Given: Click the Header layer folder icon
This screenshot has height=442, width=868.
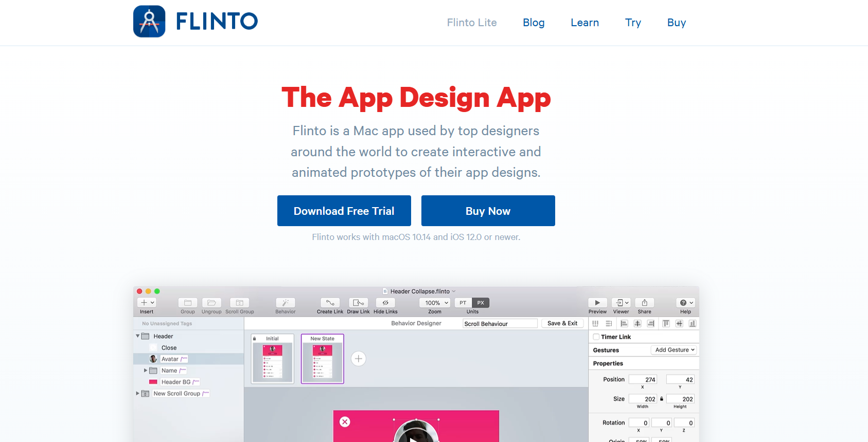Looking at the screenshot, I should point(146,336).
